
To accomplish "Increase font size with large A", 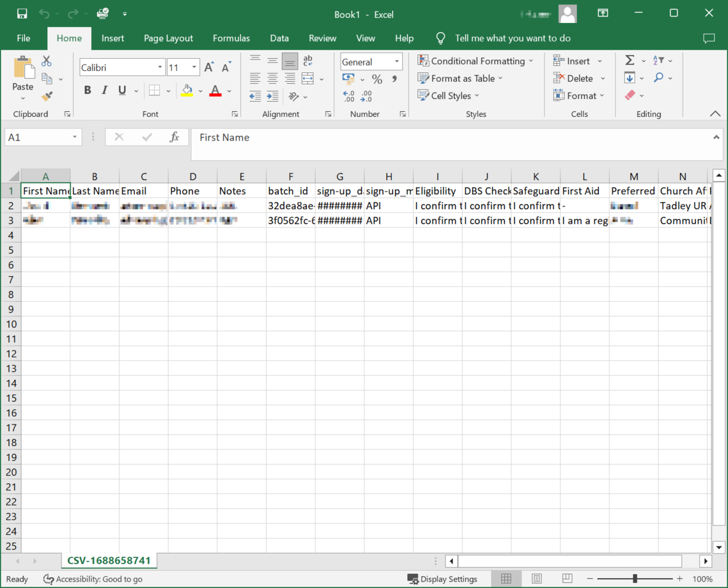I will coord(209,68).
